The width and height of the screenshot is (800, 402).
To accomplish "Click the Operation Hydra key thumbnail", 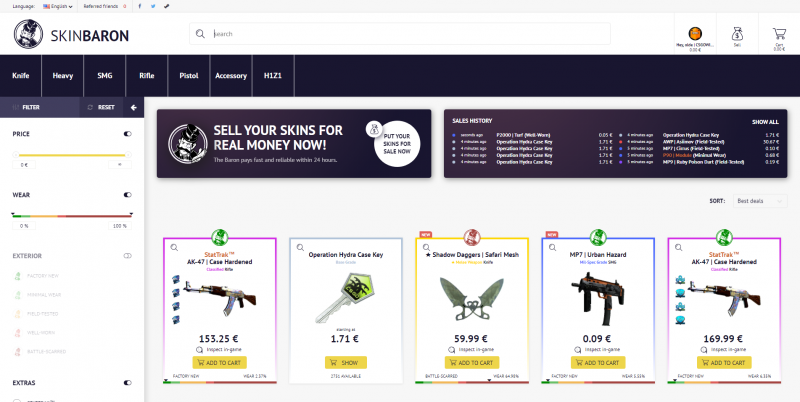I will [x=345, y=296].
